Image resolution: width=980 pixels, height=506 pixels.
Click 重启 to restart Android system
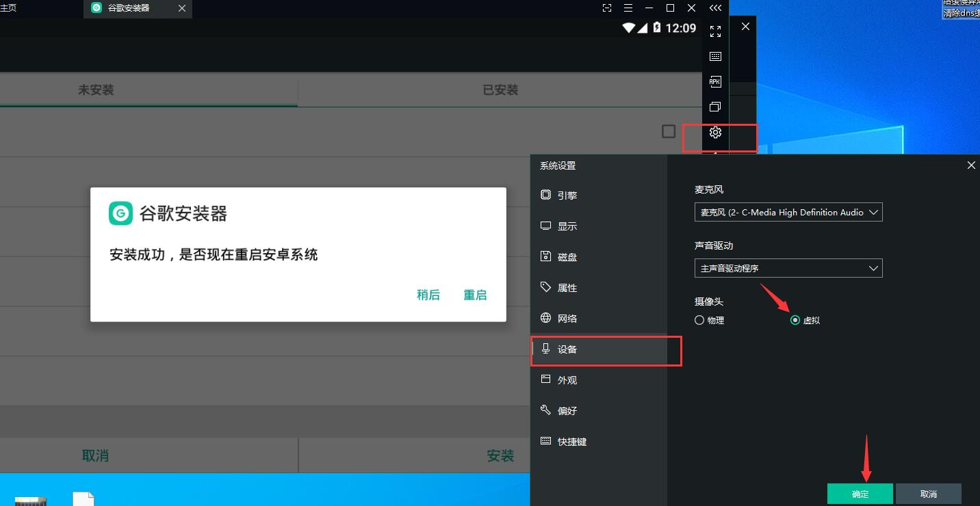(475, 295)
